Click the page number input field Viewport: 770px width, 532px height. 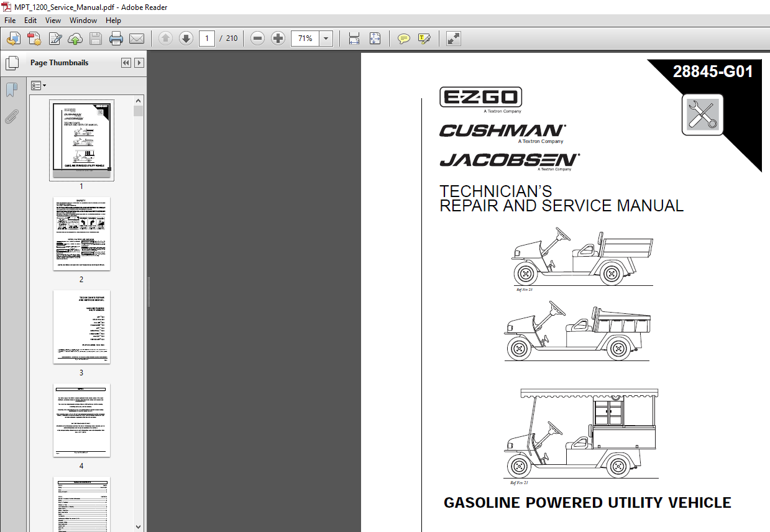(207, 39)
